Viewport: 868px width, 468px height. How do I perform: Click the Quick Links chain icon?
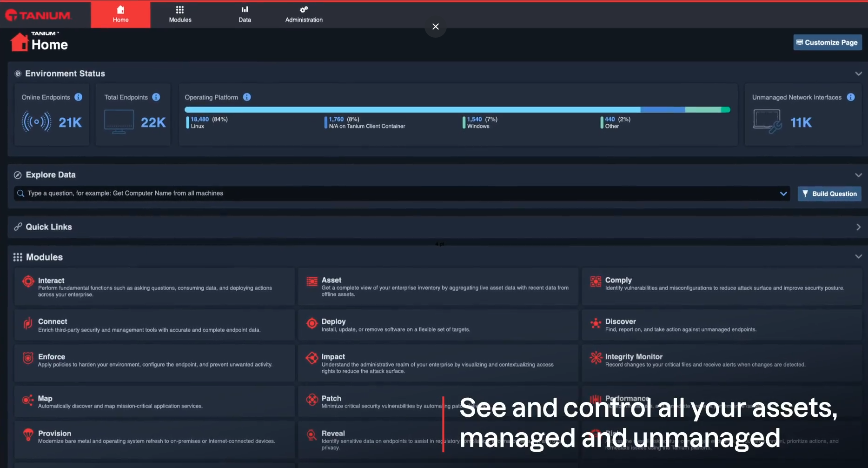point(18,227)
